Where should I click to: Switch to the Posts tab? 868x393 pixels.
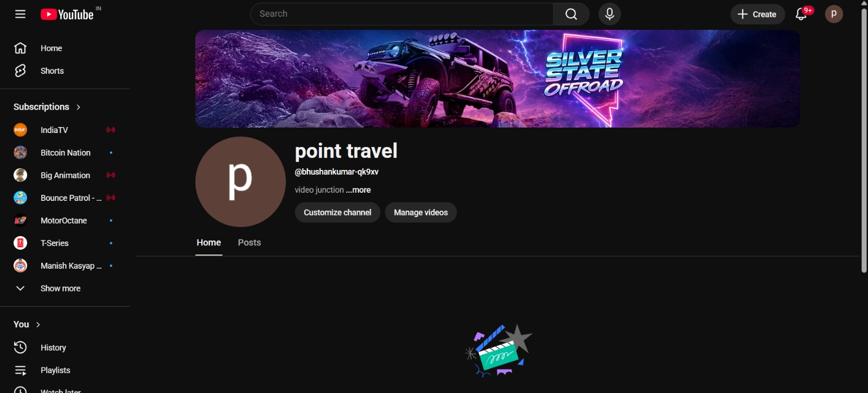[250, 243]
